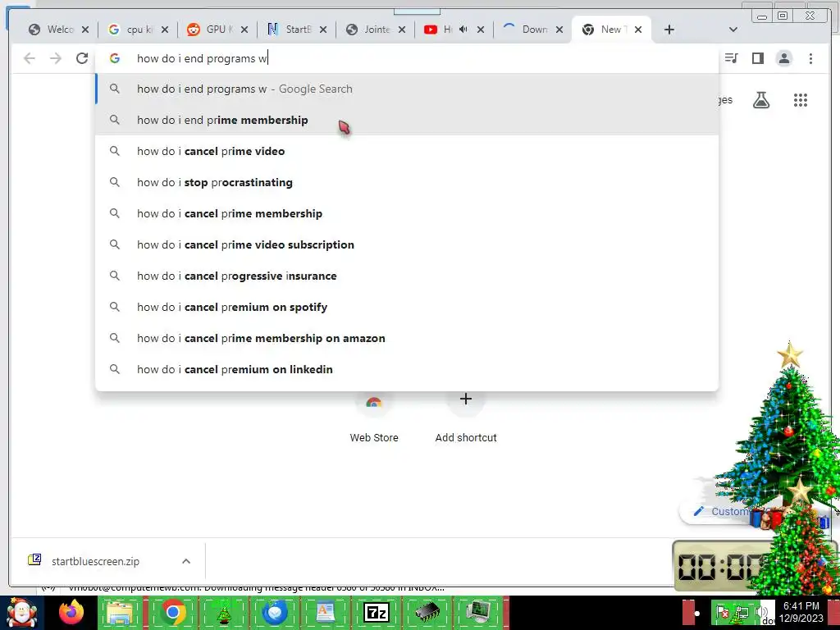The width and height of the screenshot is (840, 630).
Task: Open the Santa Start button
Action: pyautogui.click(x=21, y=614)
